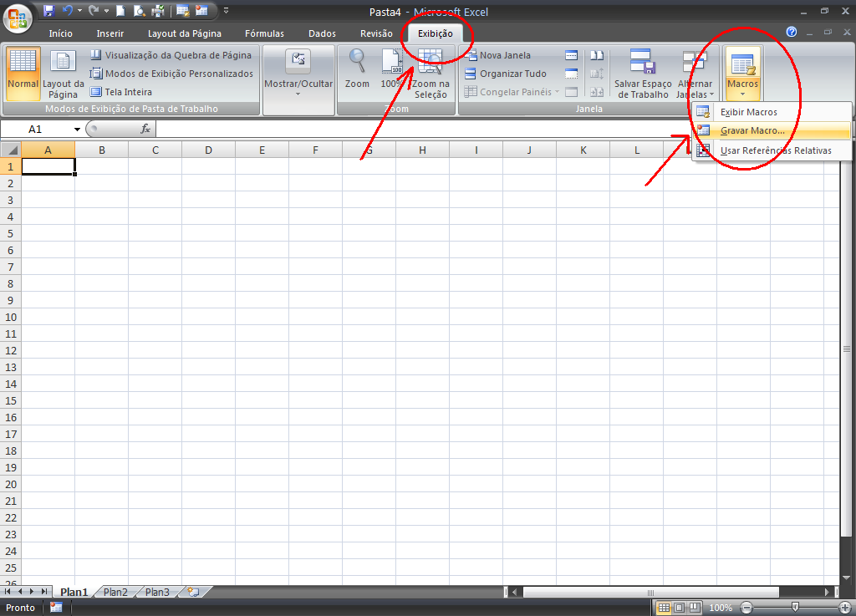Customize the quick access toolbar dropdown
This screenshot has height=616, width=856.
[226, 11]
